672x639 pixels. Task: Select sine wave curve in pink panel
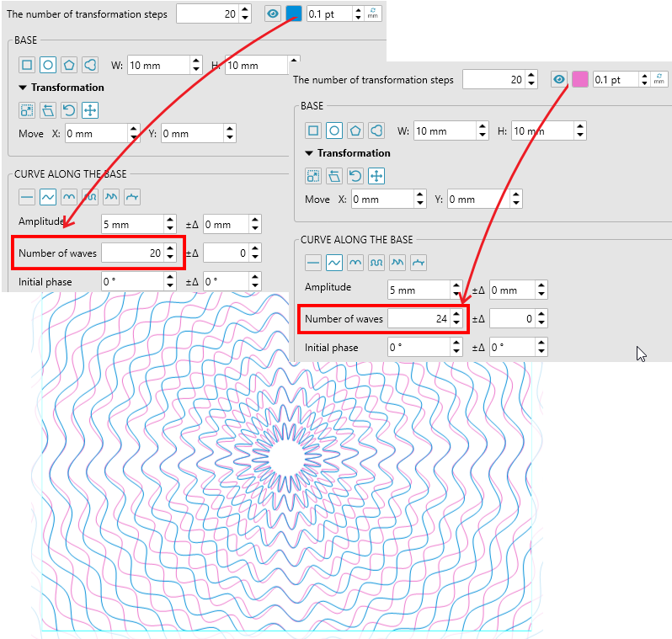pyautogui.click(x=334, y=263)
